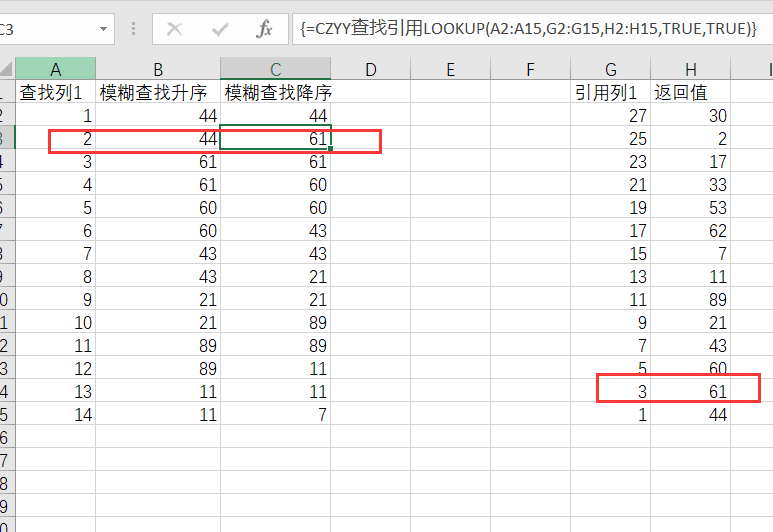Viewport: 773px width, 532px height.
Task: Click the Name Box showing C3
Action: coord(47,29)
